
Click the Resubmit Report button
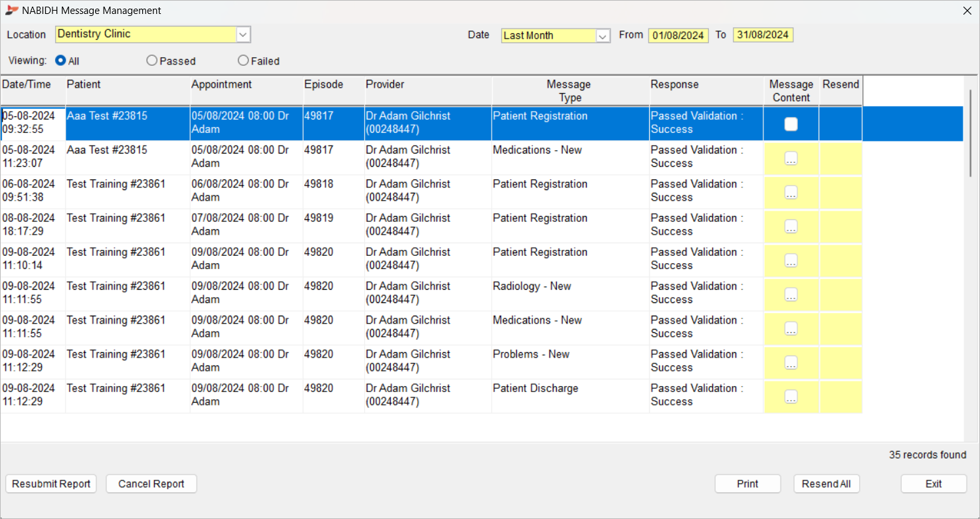click(51, 484)
